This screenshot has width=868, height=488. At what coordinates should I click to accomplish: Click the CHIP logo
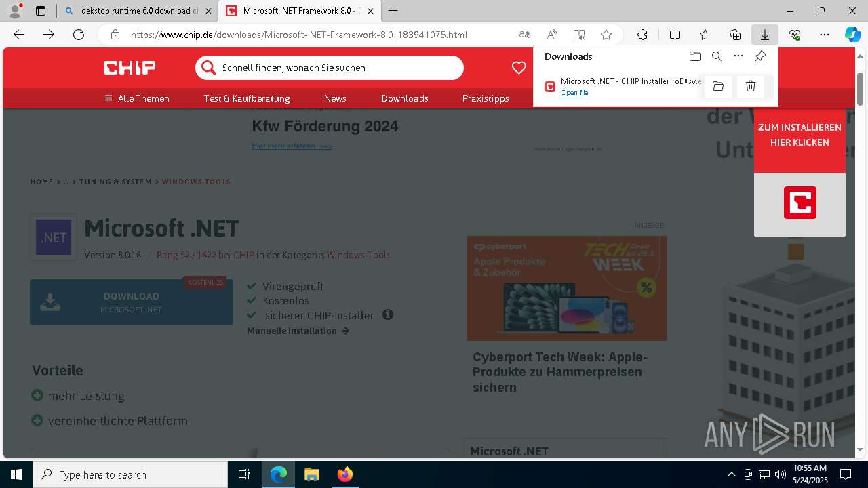[x=130, y=67]
